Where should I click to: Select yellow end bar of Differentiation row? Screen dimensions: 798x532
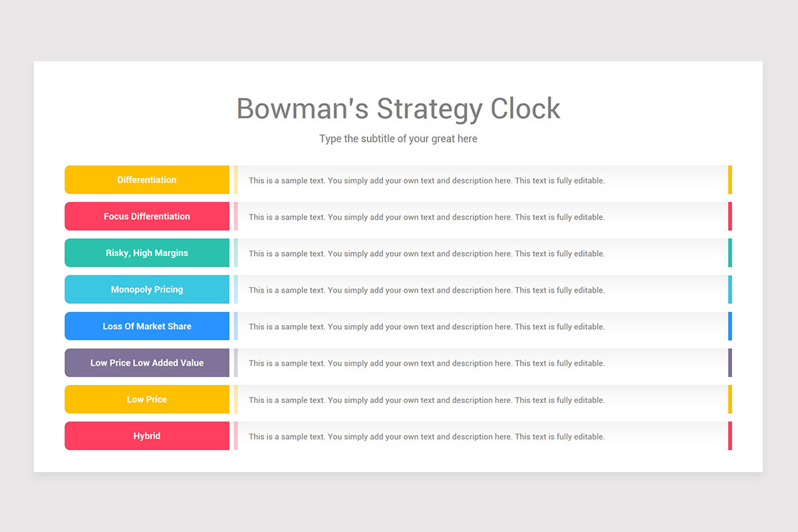pos(730,180)
